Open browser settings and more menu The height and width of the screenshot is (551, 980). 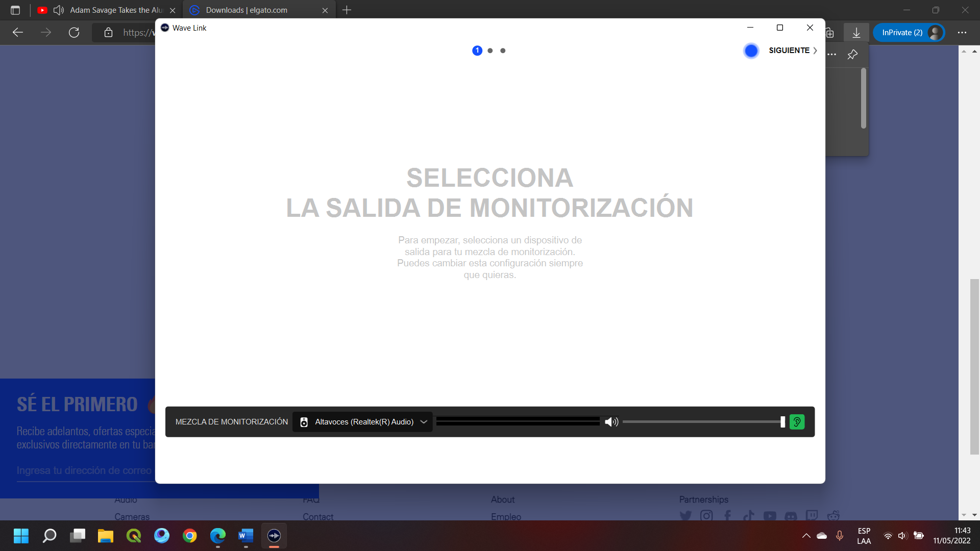click(x=962, y=33)
